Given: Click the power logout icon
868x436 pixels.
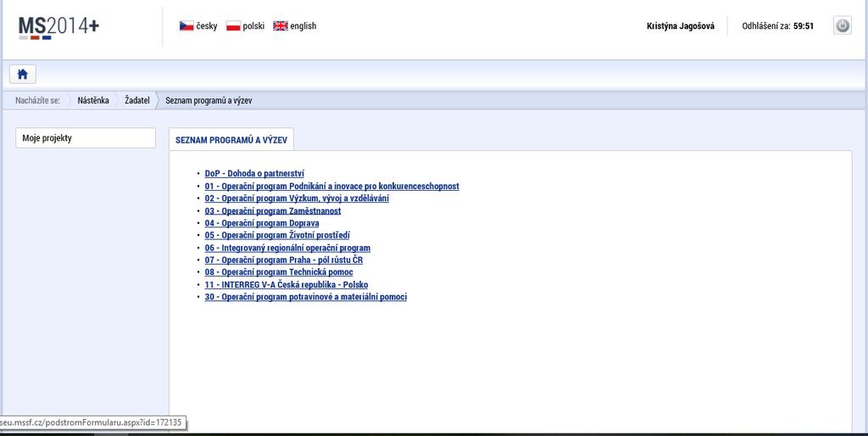Looking at the screenshot, I should pyautogui.click(x=842, y=25).
